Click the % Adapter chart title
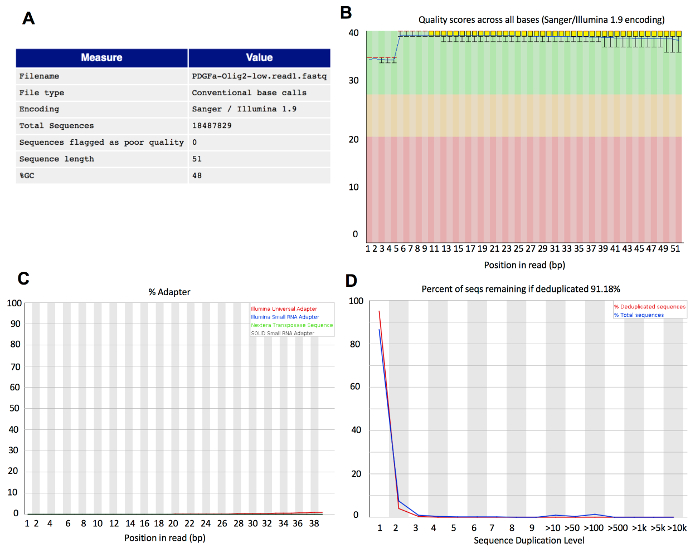Screen dimensions: 700x558 [x=173, y=292]
